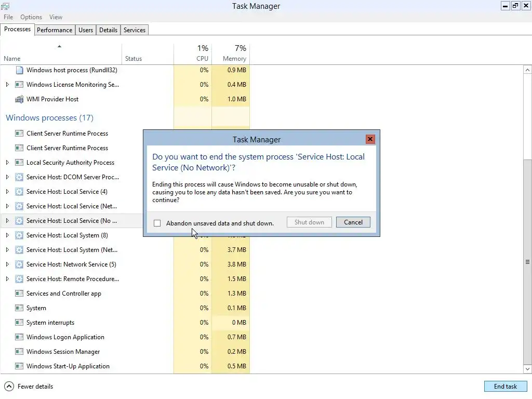Click the End task button
The width and height of the screenshot is (532, 399).
pos(505,387)
